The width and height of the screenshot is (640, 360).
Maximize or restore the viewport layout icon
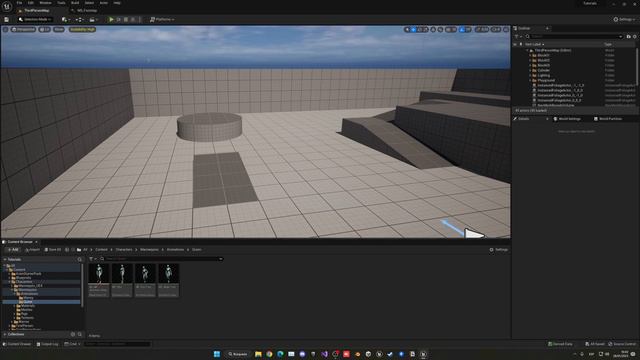click(506, 29)
